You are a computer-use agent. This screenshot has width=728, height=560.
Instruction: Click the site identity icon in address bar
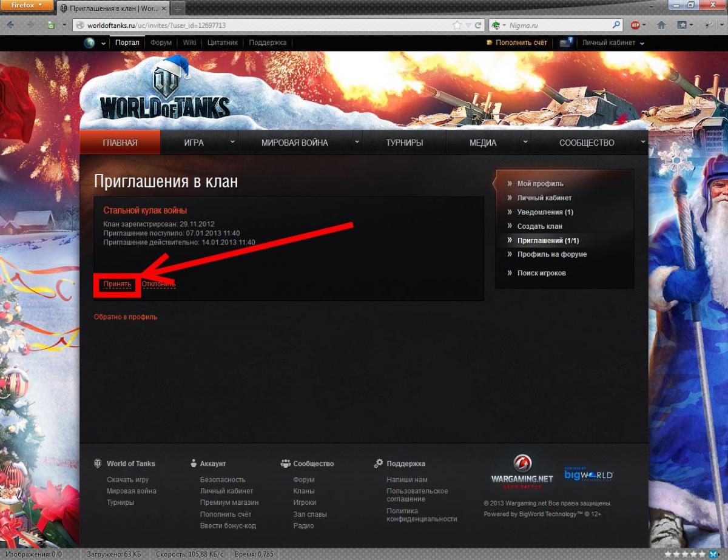pos(79,25)
